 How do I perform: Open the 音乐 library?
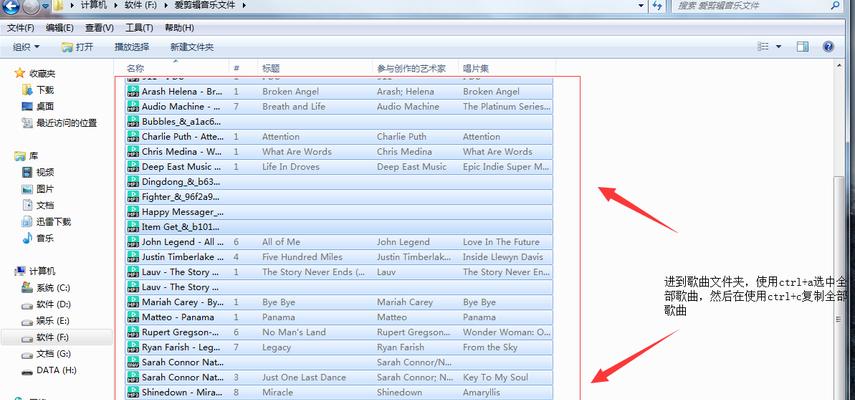(x=38, y=238)
